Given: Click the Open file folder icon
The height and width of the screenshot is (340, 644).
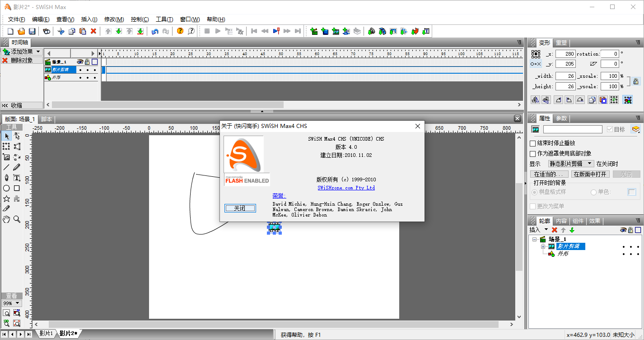Looking at the screenshot, I should pyautogui.click(x=21, y=31).
